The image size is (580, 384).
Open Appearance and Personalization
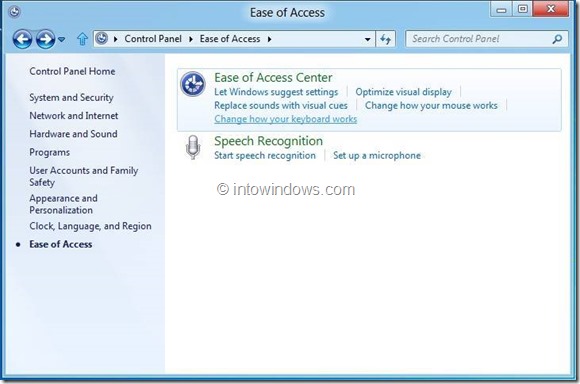point(63,204)
